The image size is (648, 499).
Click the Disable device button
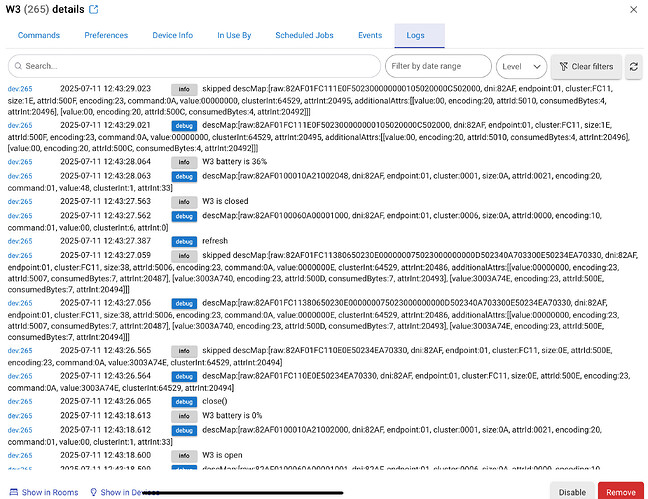coord(572,492)
